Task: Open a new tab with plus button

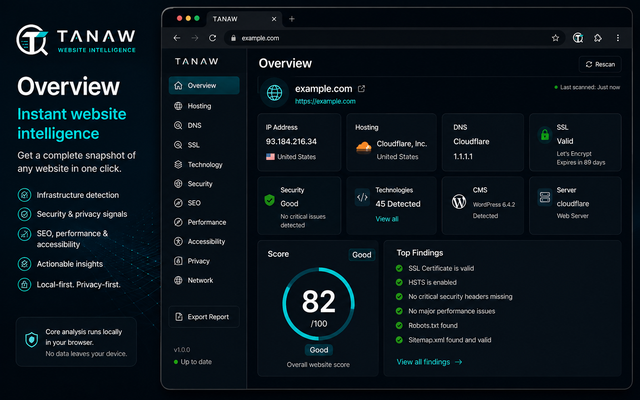Action: pyautogui.click(x=292, y=19)
